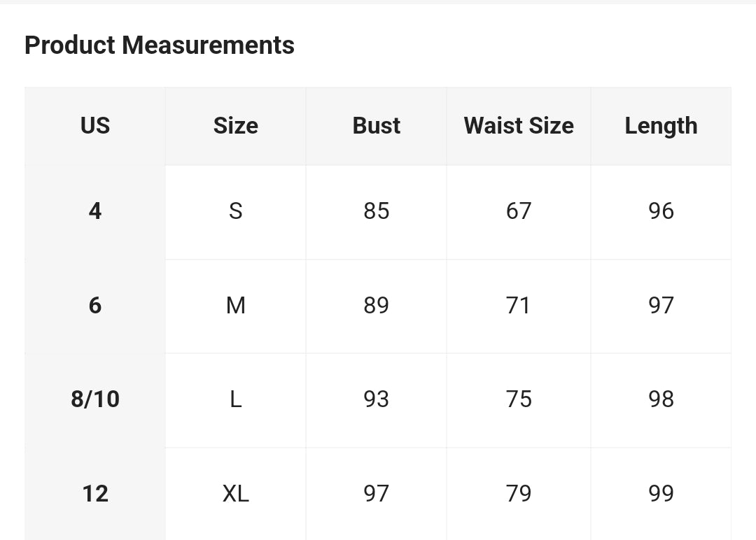Select the US column header
Image resolution: width=756 pixels, height=540 pixels.
tap(95, 126)
